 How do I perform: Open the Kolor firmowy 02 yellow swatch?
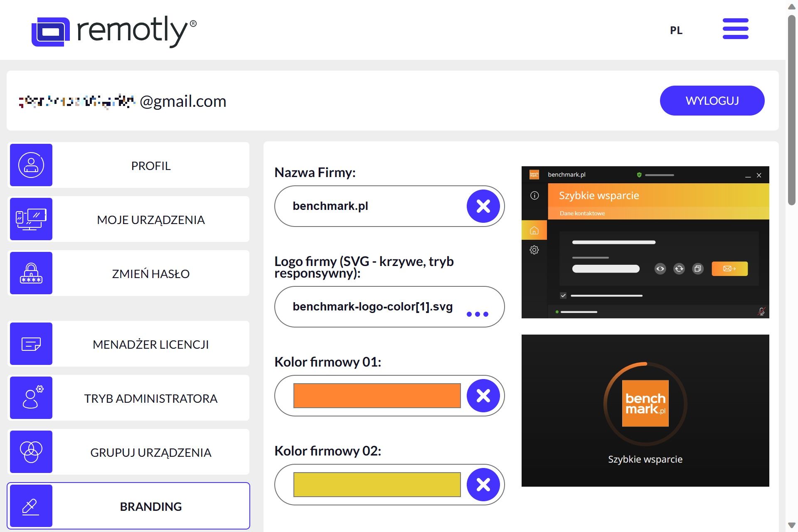pos(377,485)
